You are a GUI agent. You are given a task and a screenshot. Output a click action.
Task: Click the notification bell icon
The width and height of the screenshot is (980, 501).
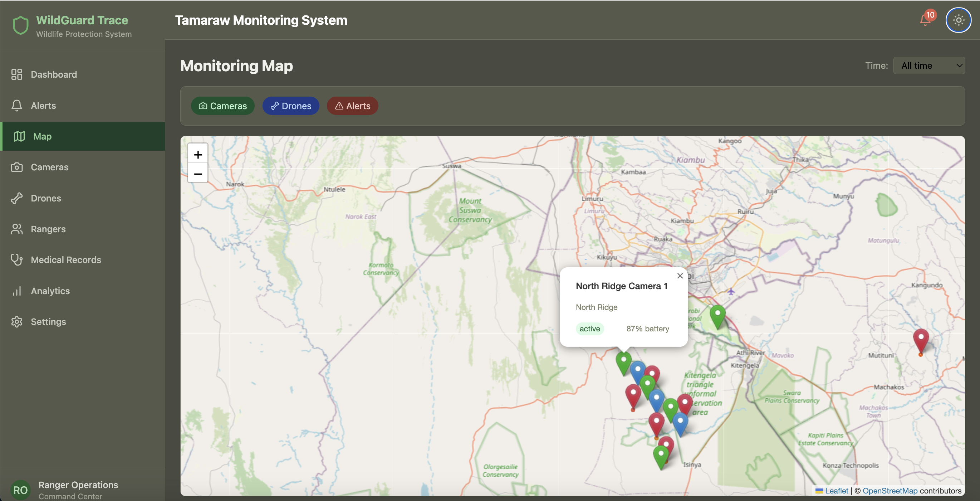925,20
